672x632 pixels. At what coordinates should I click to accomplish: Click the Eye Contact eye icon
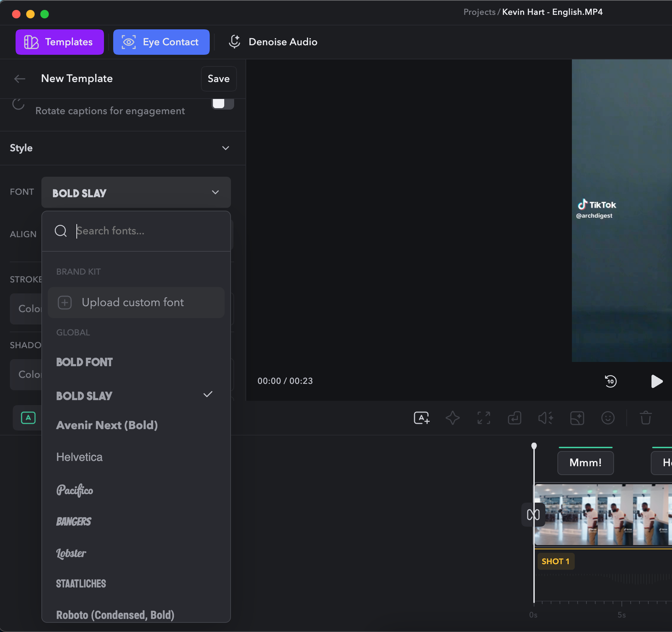[x=129, y=42]
